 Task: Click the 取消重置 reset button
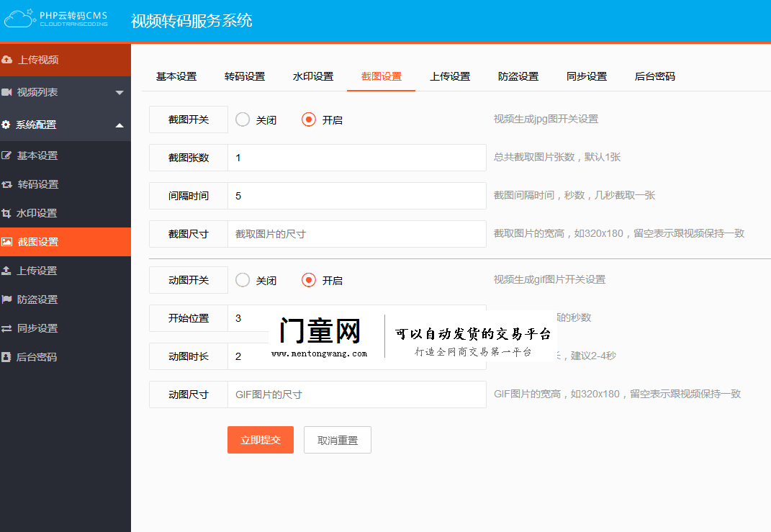pos(337,440)
